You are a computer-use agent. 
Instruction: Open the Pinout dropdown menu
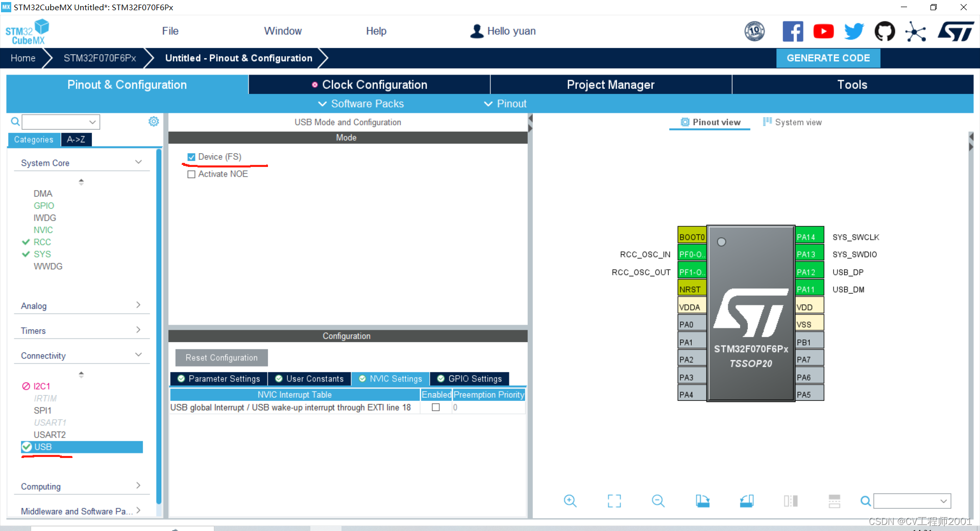click(x=505, y=104)
